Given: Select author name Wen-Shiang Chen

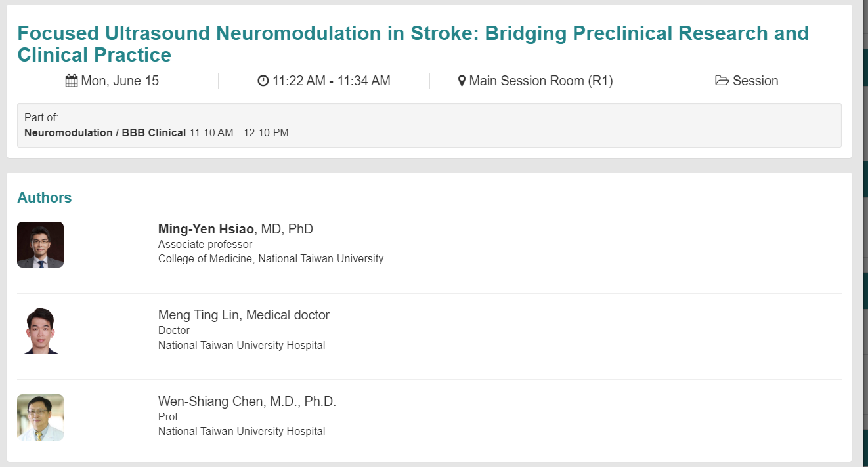Looking at the screenshot, I should (x=211, y=401).
